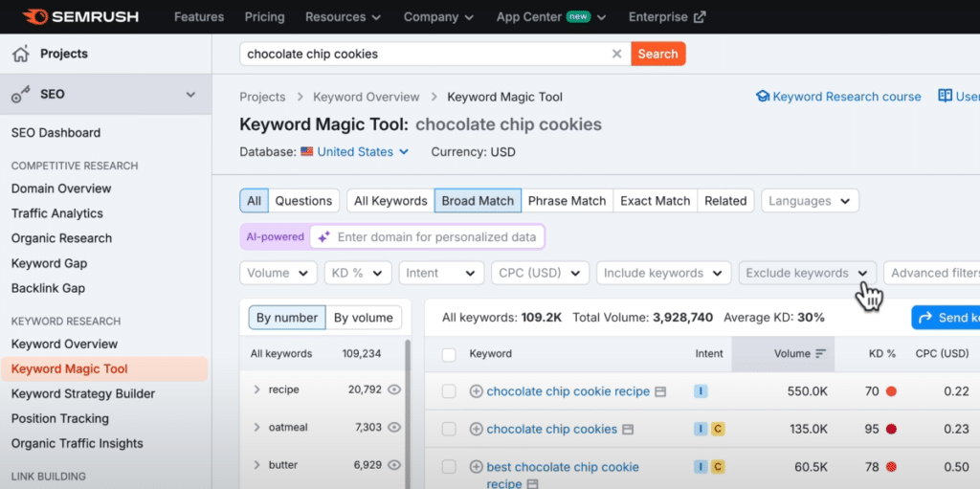980x489 pixels.
Task: Click the user manual book icon
Action: pyautogui.click(x=945, y=96)
